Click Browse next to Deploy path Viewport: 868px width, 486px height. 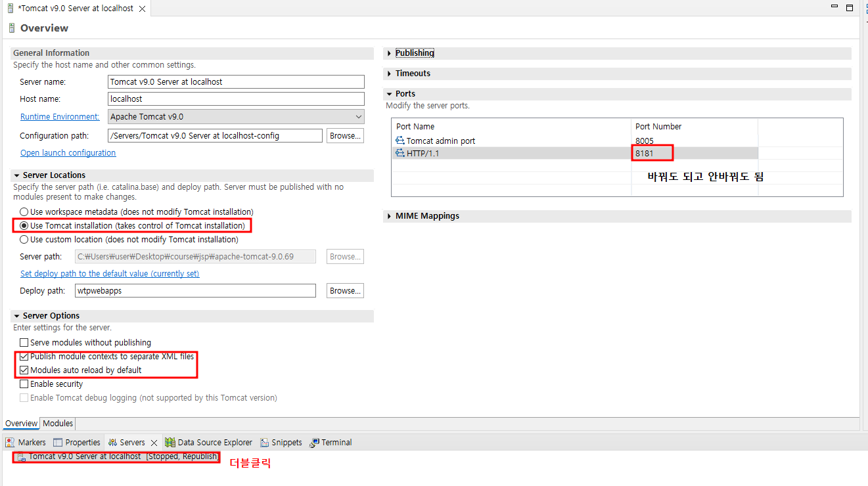(x=345, y=291)
